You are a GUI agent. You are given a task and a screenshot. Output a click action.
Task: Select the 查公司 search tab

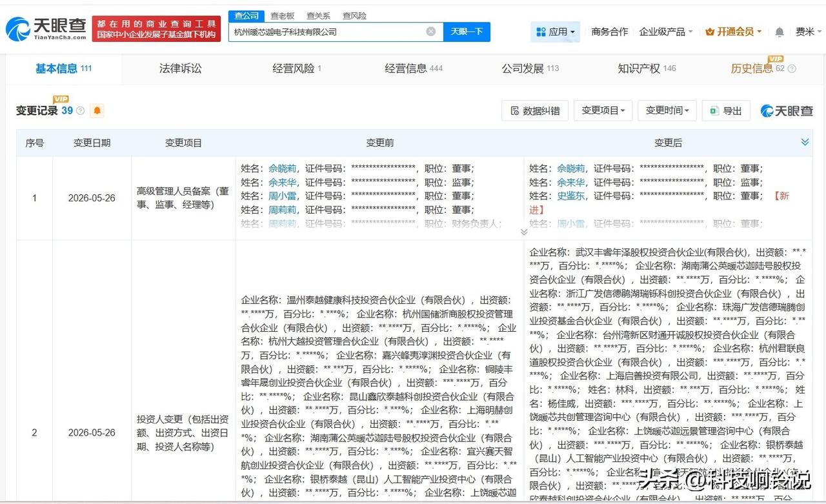246,15
